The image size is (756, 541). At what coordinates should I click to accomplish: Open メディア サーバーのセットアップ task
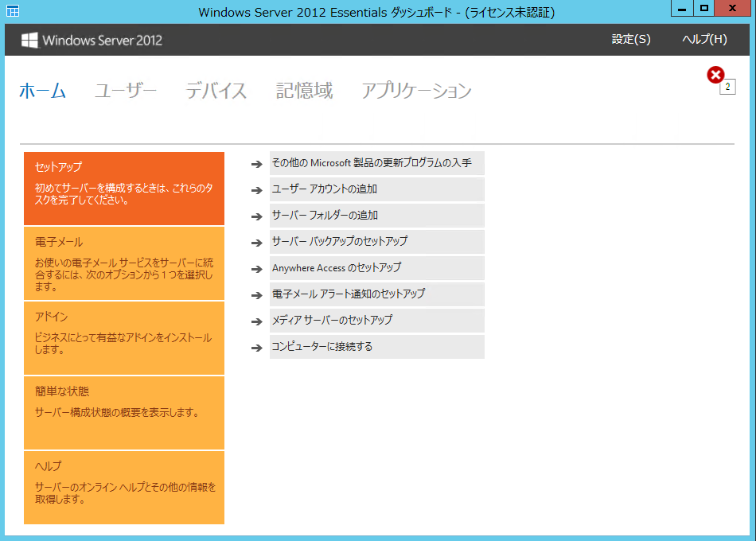point(377,320)
